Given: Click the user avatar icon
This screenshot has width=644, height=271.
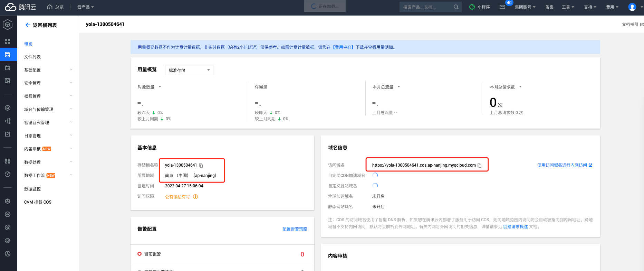Looking at the screenshot, I should tap(632, 7).
